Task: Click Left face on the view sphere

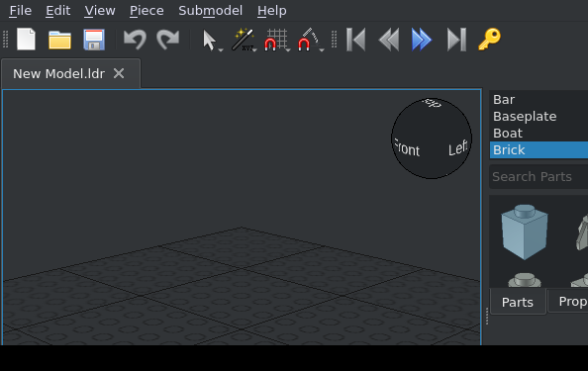Action: pos(458,148)
